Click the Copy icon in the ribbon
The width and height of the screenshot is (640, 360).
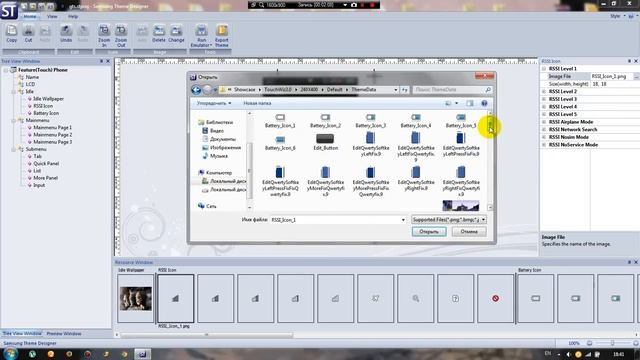point(11,33)
